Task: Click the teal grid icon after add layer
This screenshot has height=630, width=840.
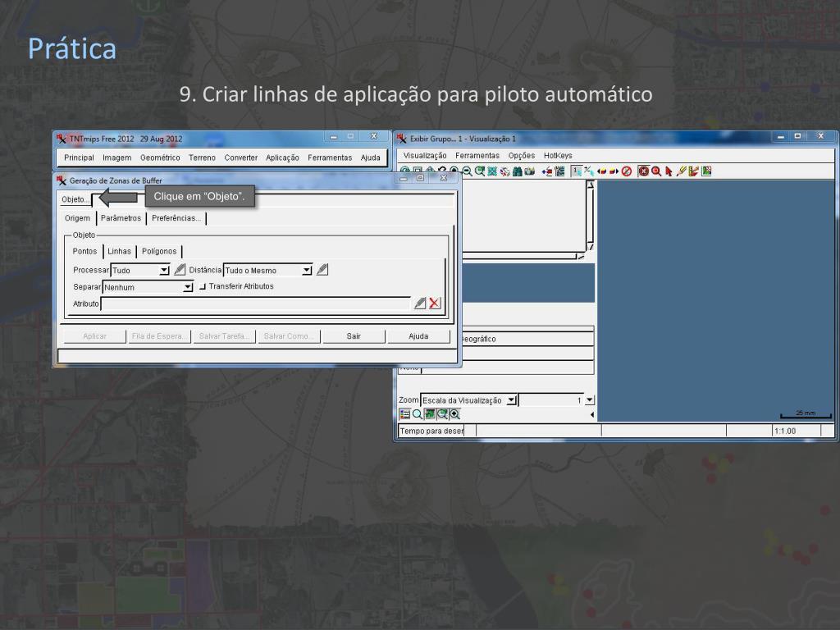Action: pos(559,171)
